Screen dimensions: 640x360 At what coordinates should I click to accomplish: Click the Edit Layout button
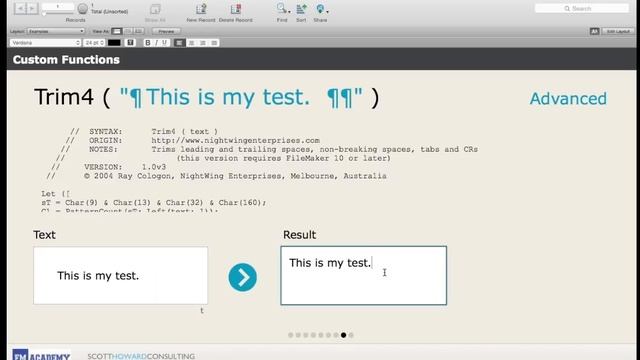click(x=618, y=31)
